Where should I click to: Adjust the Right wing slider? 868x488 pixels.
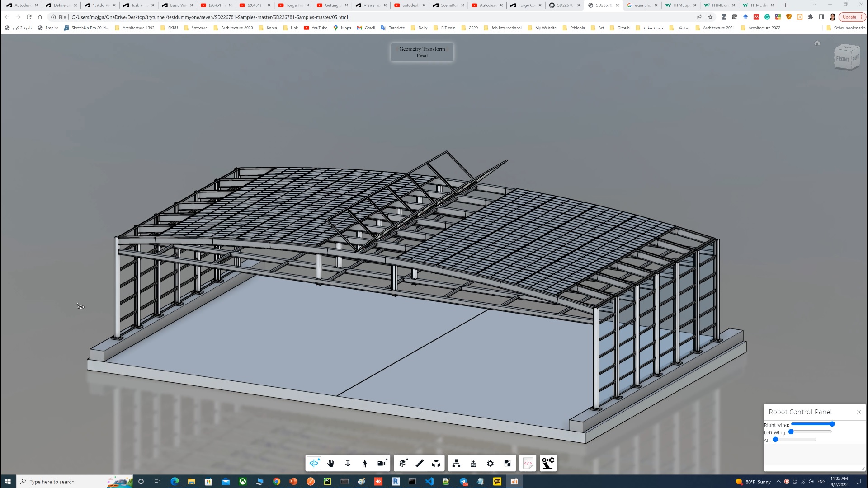[812, 424]
